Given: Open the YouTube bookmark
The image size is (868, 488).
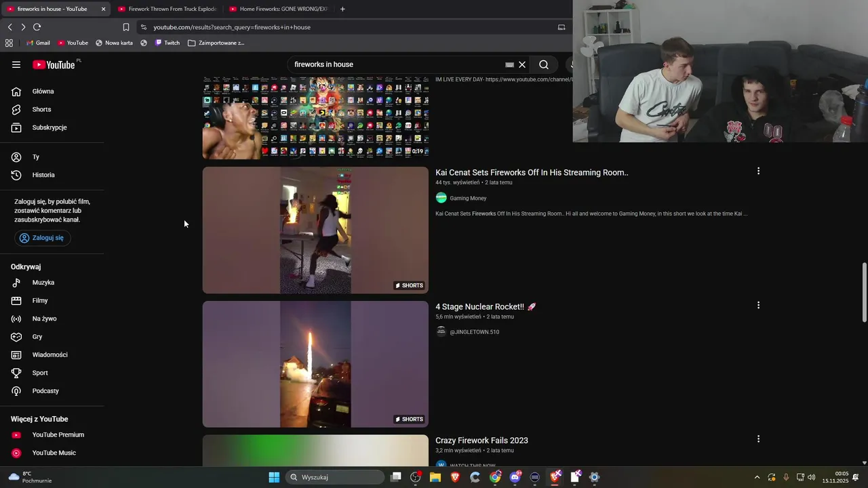Looking at the screenshot, I should [73, 43].
